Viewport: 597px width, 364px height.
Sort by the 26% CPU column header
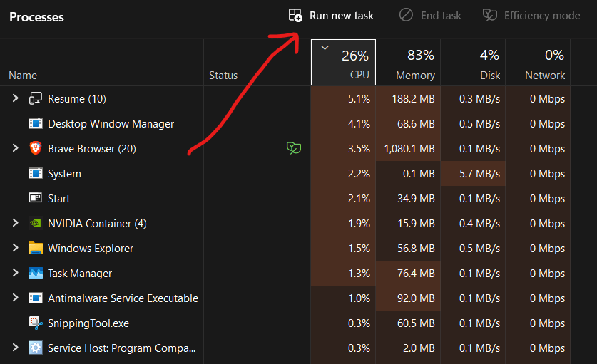pos(343,63)
